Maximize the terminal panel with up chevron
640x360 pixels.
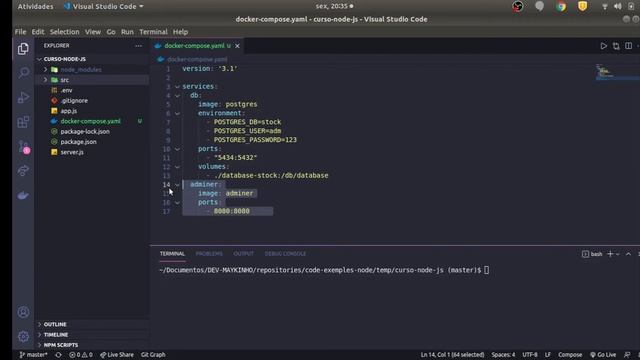[629, 254]
